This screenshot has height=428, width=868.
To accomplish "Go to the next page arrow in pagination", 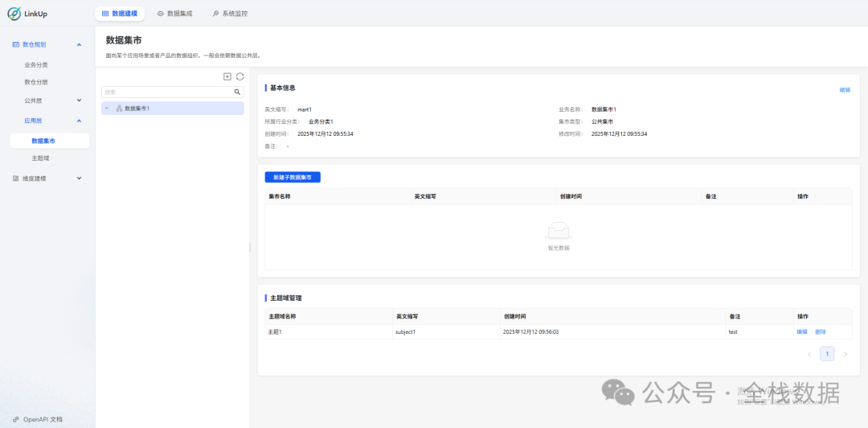I will pyautogui.click(x=845, y=354).
